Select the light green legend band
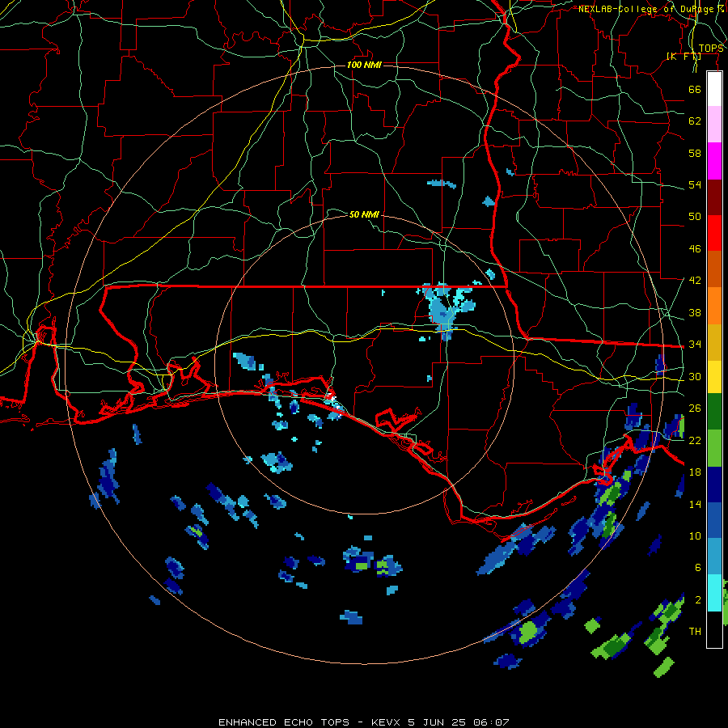The height and width of the screenshot is (728, 728). [714, 448]
